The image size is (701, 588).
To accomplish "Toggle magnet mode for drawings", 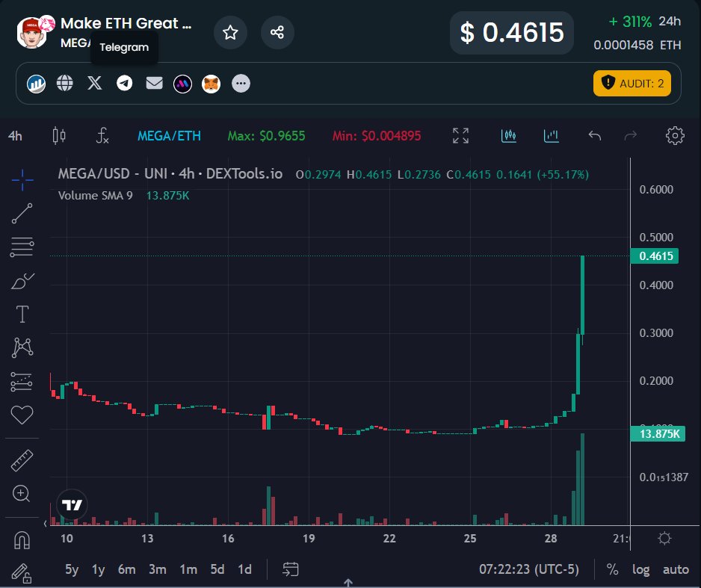I will [x=22, y=539].
